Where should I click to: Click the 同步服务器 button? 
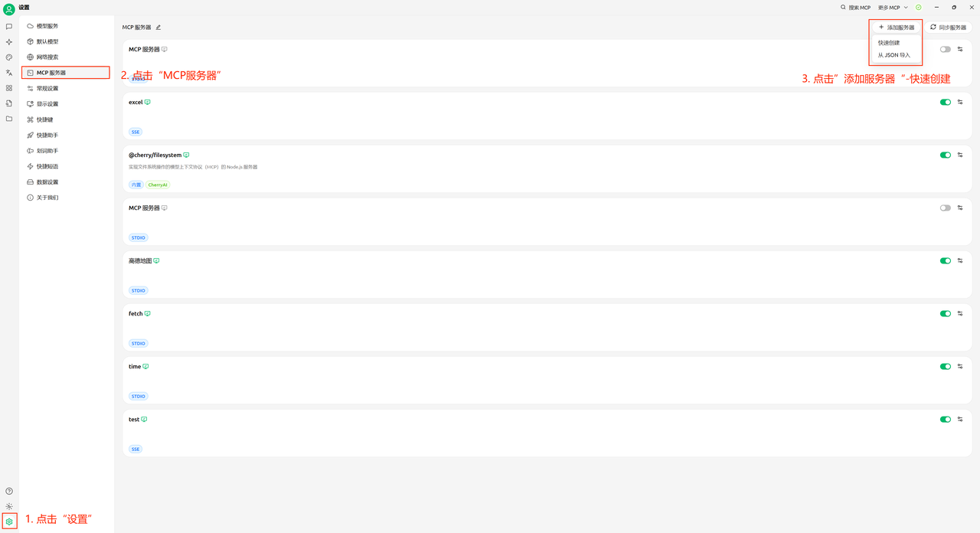click(948, 28)
